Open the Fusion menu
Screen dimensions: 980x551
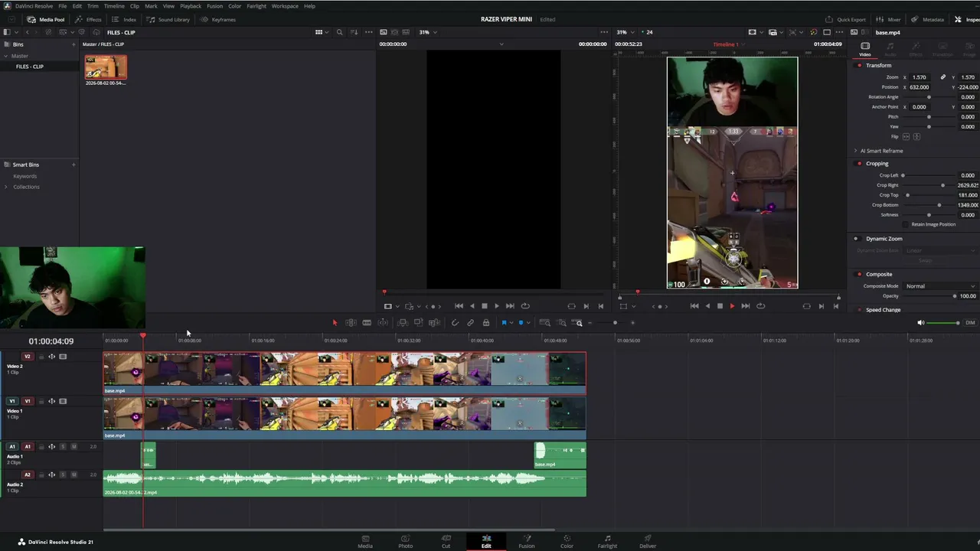pos(214,6)
